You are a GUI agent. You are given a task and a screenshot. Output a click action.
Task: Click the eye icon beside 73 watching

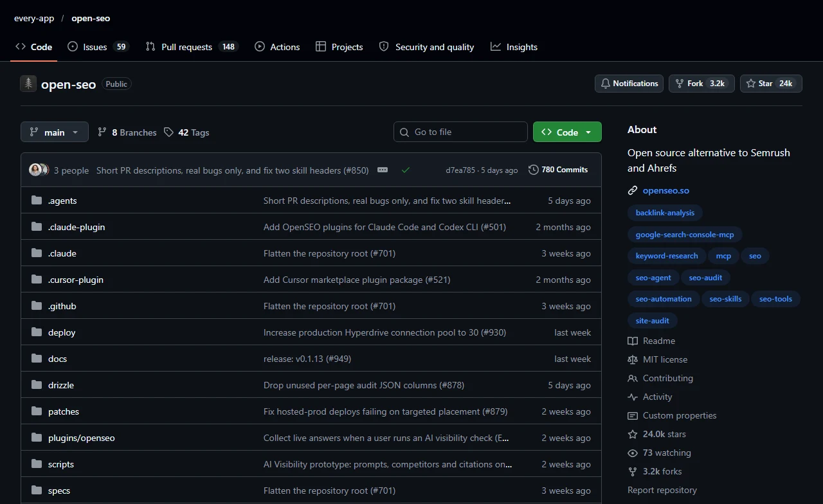[x=633, y=453]
